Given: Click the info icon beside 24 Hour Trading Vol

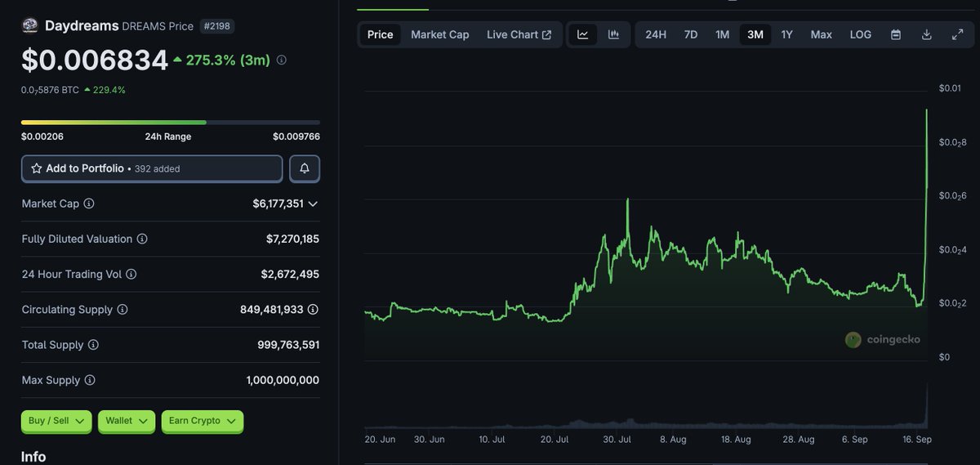Looking at the screenshot, I should point(131,275).
